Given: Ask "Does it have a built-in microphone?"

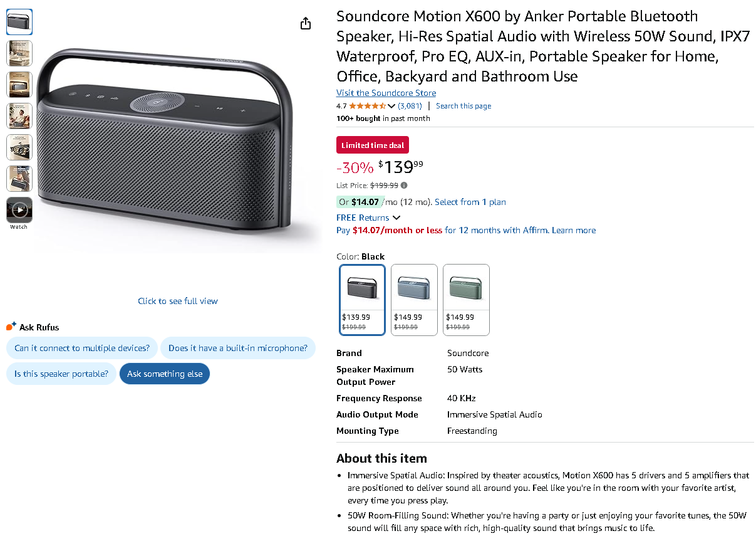Looking at the screenshot, I should pos(238,348).
